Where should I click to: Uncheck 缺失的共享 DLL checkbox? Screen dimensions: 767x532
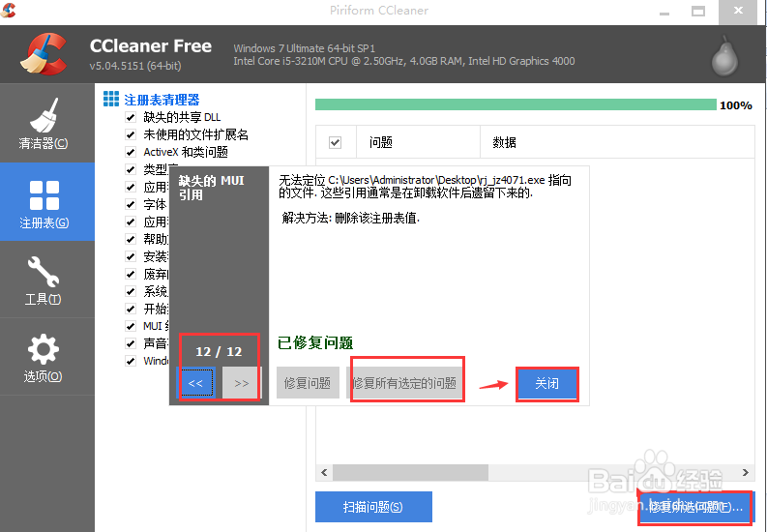[131, 117]
